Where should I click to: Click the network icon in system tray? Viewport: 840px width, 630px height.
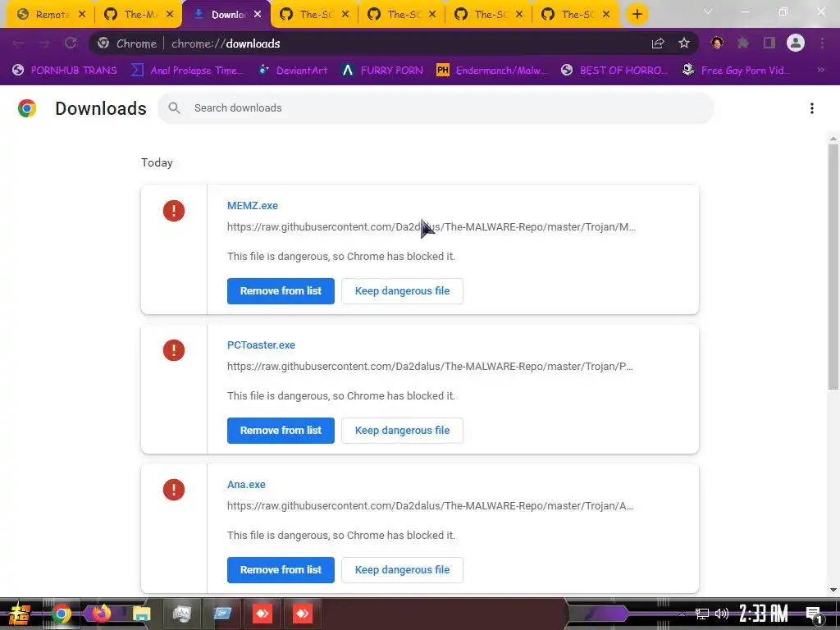(x=702, y=614)
